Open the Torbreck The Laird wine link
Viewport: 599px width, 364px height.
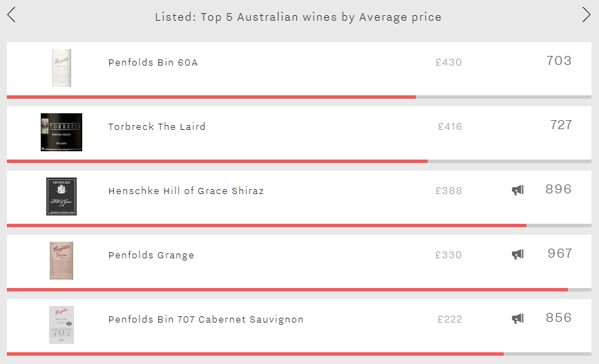click(x=157, y=126)
